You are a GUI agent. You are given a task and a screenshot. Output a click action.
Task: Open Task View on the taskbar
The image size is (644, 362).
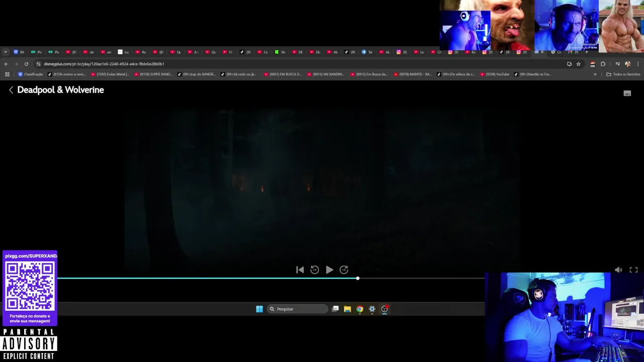coord(335,309)
